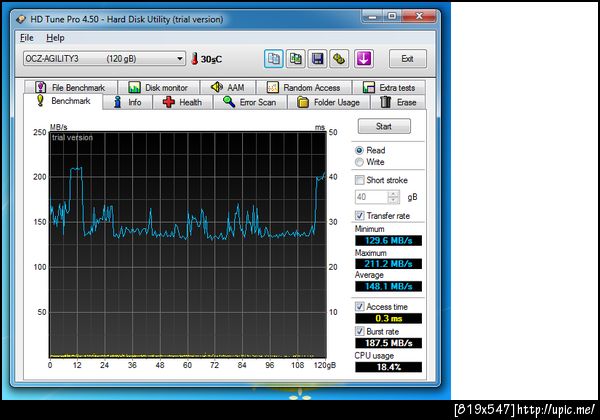The height and width of the screenshot is (420, 600).
Task: Click the Random Access tab icon
Action: 272,87
